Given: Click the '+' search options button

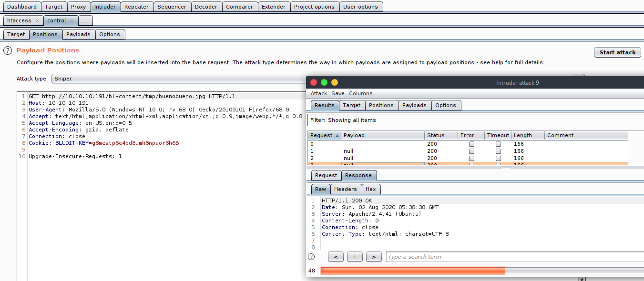Looking at the screenshot, I should tap(355, 257).
